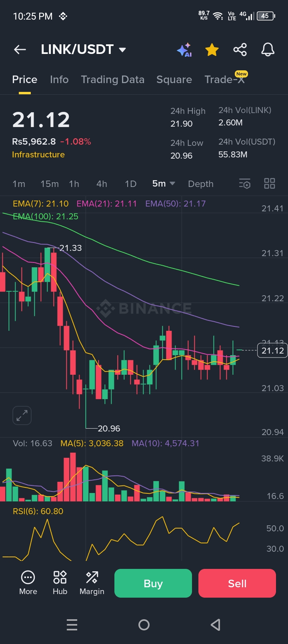The height and width of the screenshot is (644, 288).
Task: Tap the RSI(6): 60.80 label
Action: [x=38, y=511]
